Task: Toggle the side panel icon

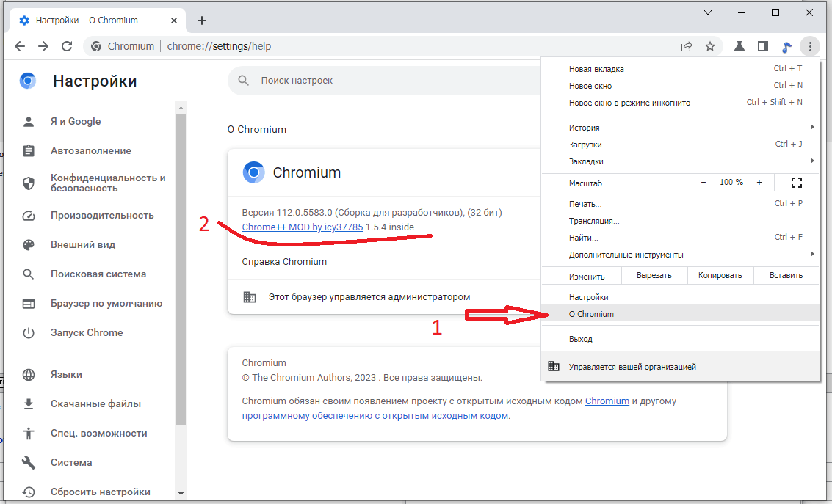Action: 762,47
